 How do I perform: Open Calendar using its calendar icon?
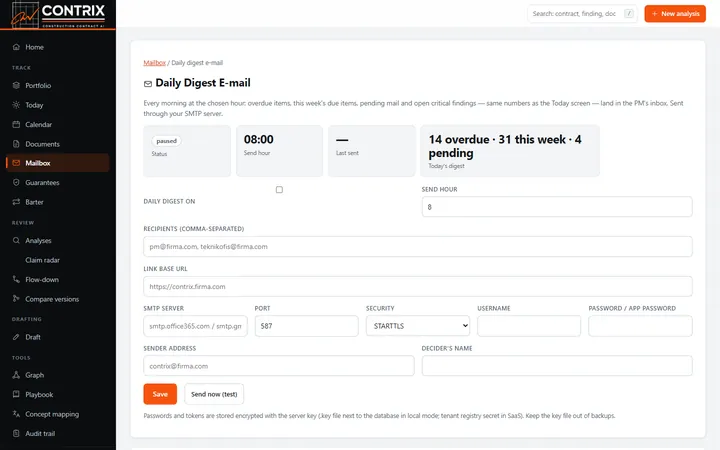16,124
